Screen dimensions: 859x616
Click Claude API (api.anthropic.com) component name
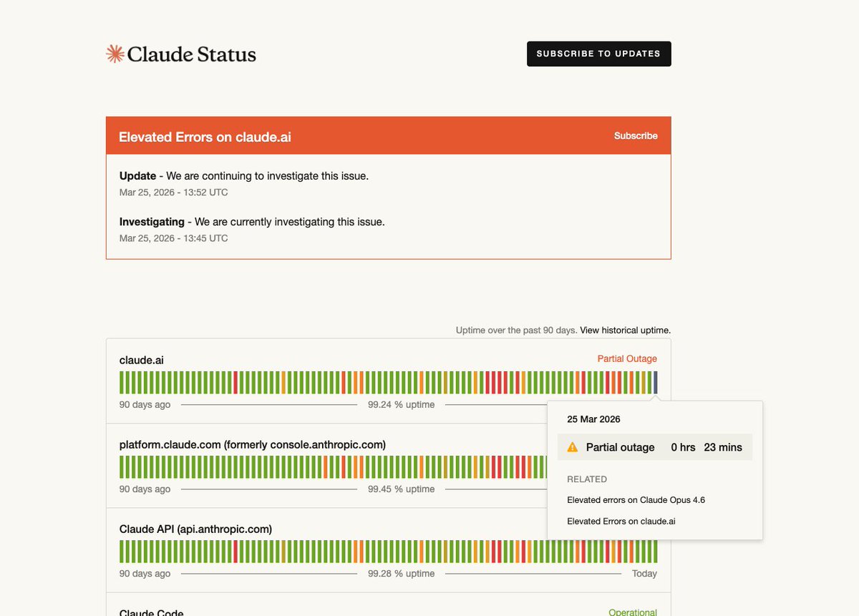(x=195, y=529)
